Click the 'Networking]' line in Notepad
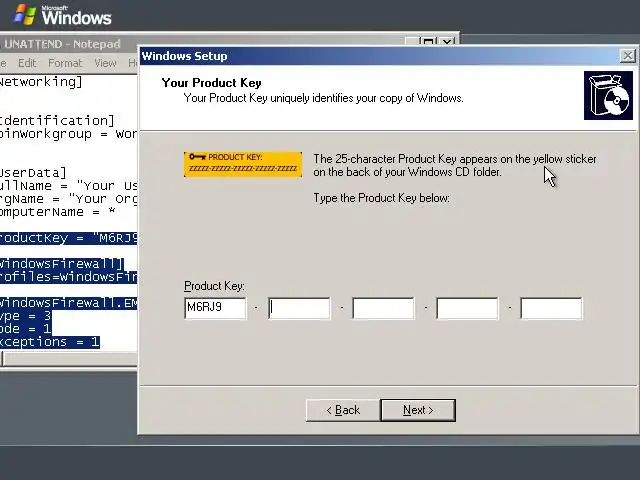This screenshot has height=480, width=640. 41,82
